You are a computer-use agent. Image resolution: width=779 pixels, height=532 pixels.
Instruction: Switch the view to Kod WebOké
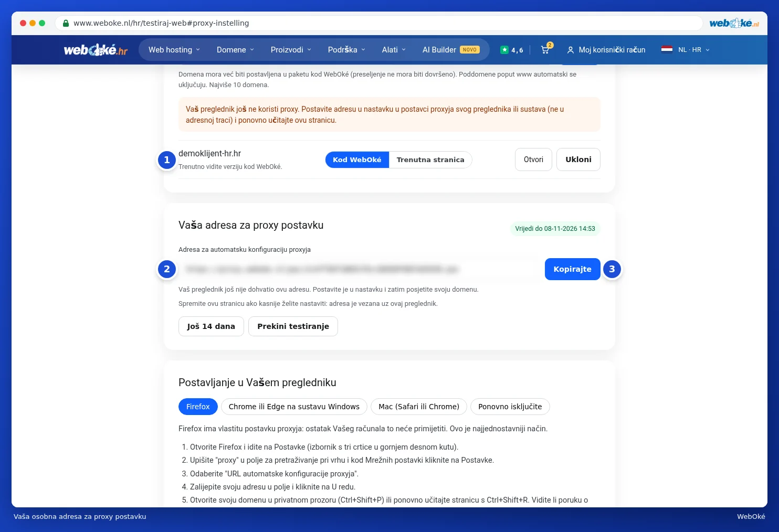(357, 159)
